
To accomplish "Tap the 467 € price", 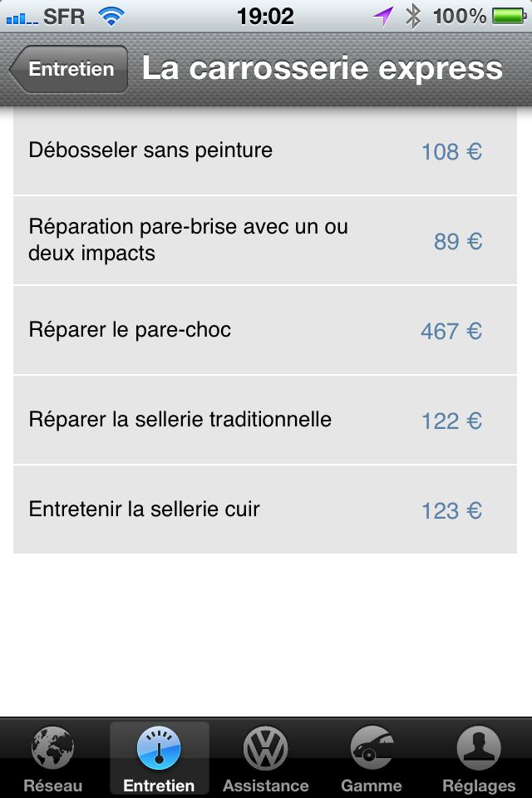I will 451,332.
